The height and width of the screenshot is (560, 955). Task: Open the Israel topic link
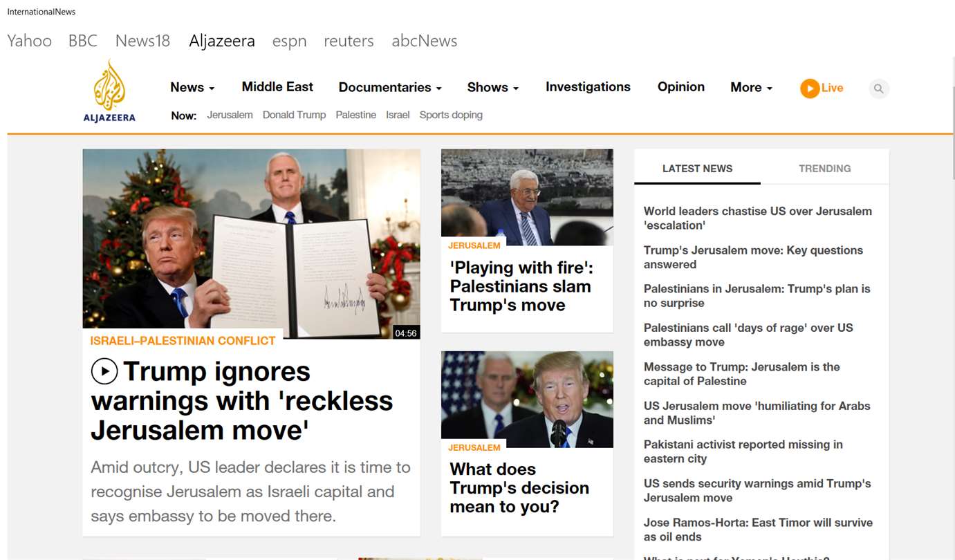pos(398,115)
